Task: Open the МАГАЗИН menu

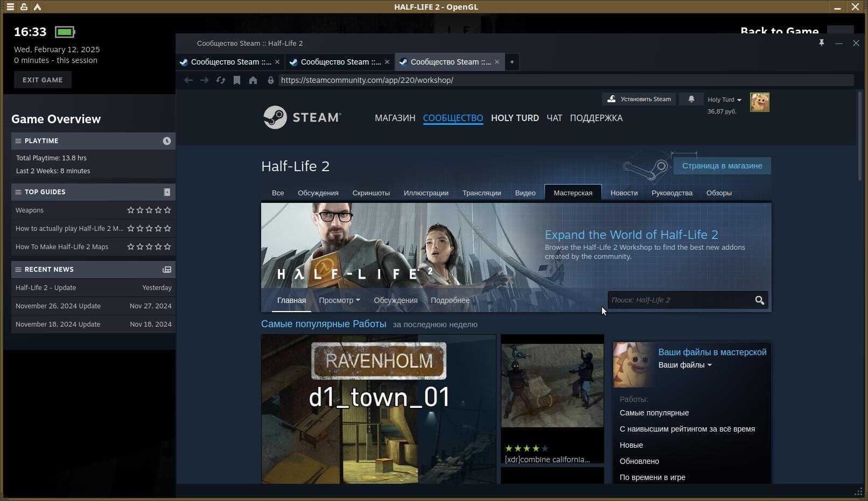Action: coord(395,118)
